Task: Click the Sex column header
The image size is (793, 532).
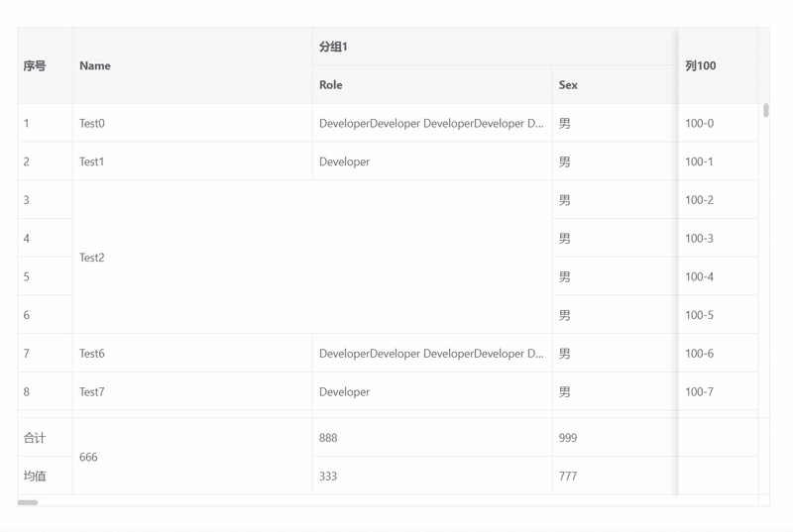Action: click(x=615, y=85)
